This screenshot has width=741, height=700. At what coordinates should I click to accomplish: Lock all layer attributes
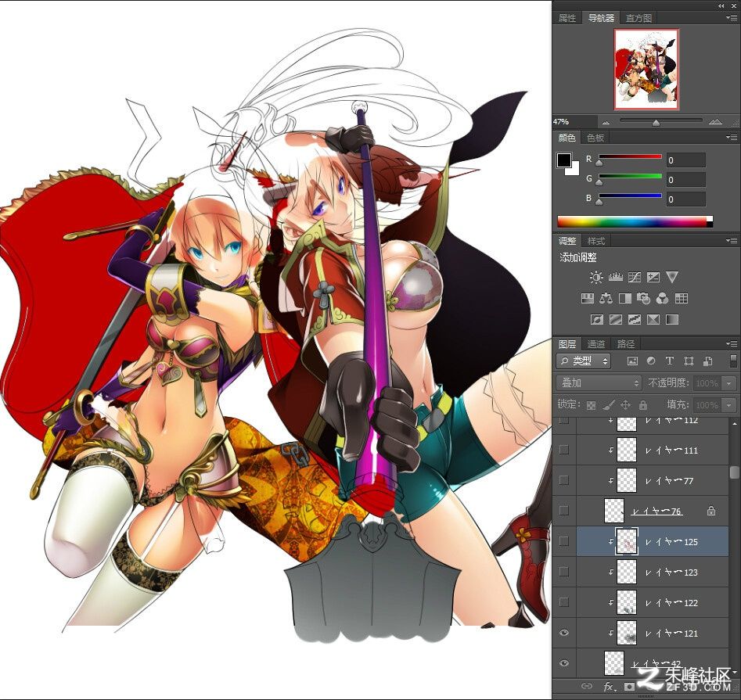pyautogui.click(x=642, y=405)
